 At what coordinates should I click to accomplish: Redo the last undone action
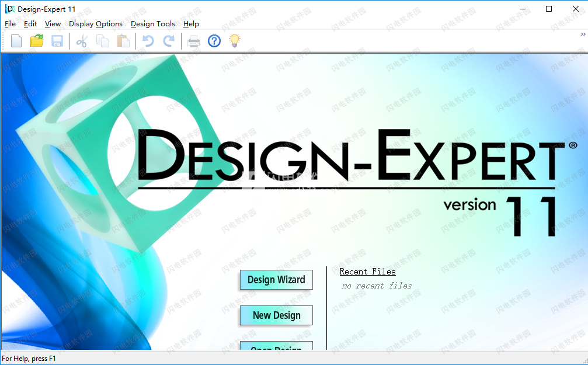(x=169, y=41)
